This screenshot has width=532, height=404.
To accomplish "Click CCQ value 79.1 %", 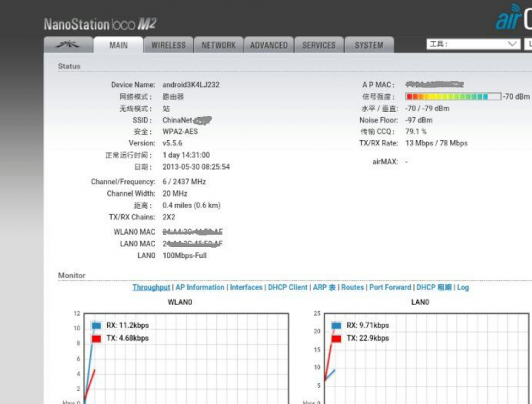I will tap(416, 131).
